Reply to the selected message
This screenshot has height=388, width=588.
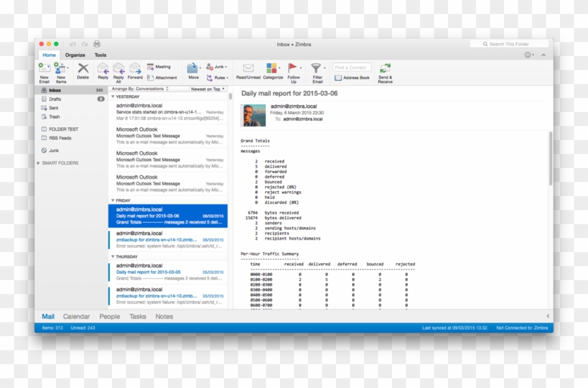coord(103,71)
